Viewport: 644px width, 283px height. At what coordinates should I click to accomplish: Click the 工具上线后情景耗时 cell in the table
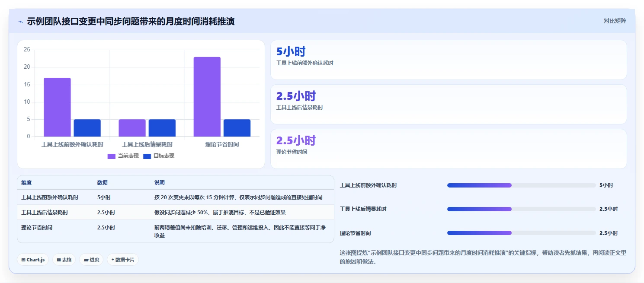tap(45, 213)
